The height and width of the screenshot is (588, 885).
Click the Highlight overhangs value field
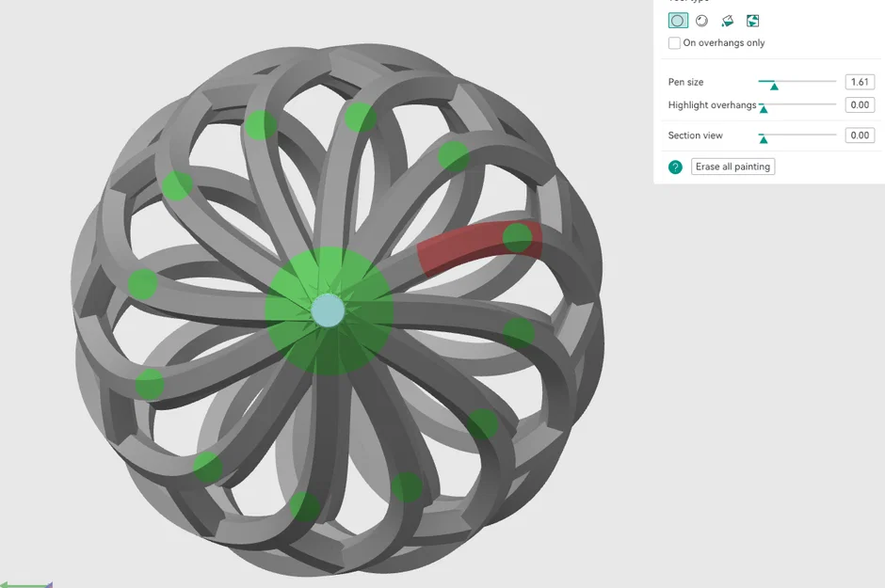pyautogui.click(x=859, y=104)
